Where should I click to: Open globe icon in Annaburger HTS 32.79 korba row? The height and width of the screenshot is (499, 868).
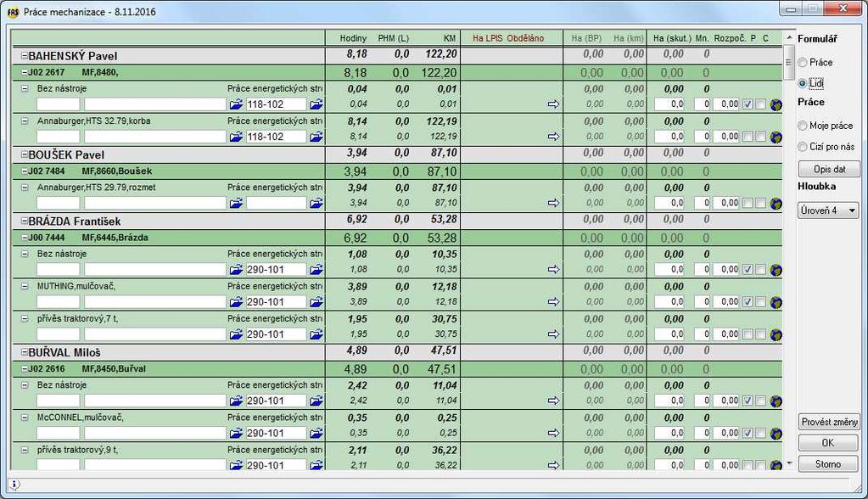[x=776, y=137]
